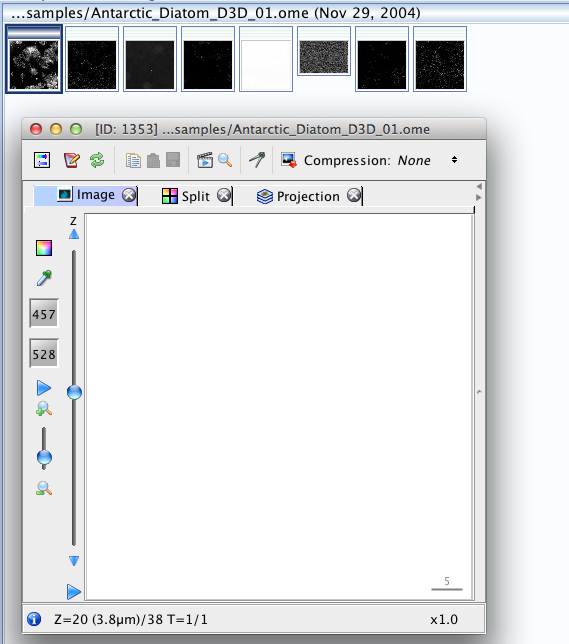The image size is (569, 644).
Task: Click the annotate pencil icon
Action: pos(71,160)
